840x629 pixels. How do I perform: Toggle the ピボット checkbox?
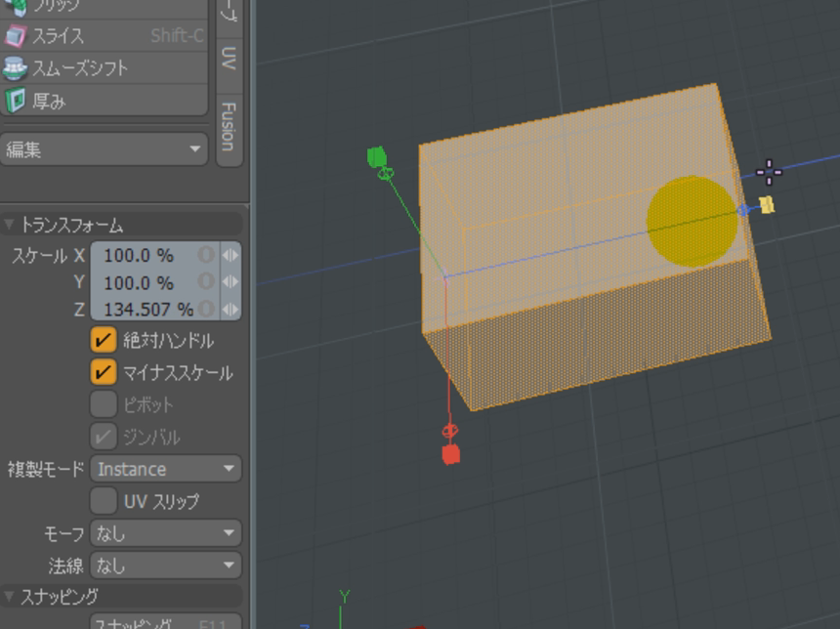[104, 404]
